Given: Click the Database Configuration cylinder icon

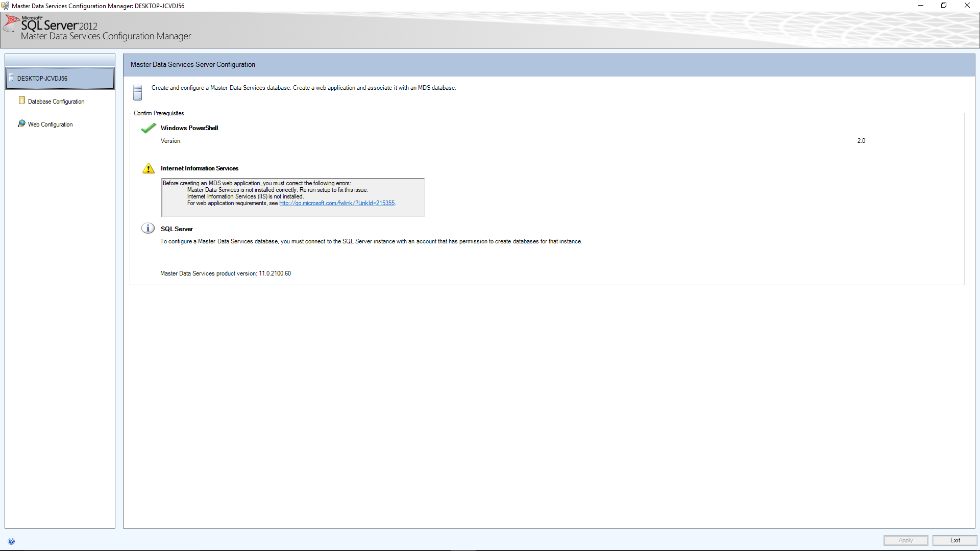Looking at the screenshot, I should (22, 101).
